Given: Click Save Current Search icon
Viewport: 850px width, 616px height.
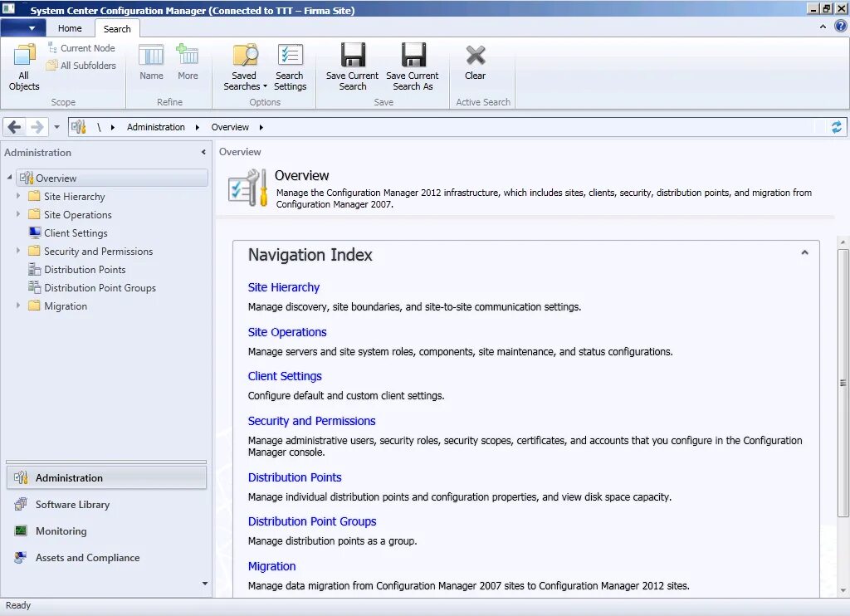Looking at the screenshot, I should coord(352,67).
